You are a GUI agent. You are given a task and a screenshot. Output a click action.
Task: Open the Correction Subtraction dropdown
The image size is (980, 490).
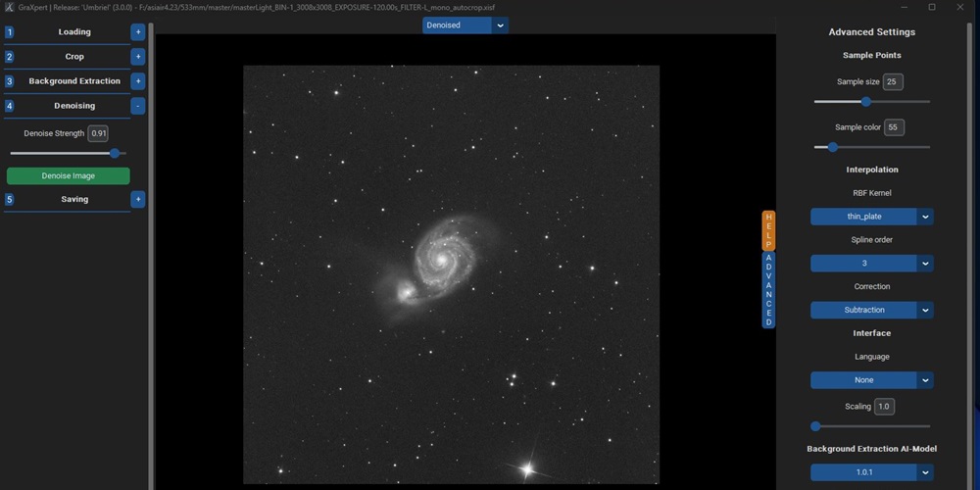coord(871,311)
